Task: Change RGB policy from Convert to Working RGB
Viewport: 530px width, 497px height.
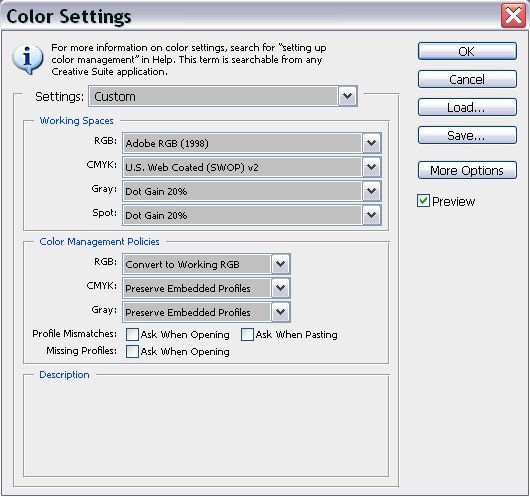Action: 206,264
